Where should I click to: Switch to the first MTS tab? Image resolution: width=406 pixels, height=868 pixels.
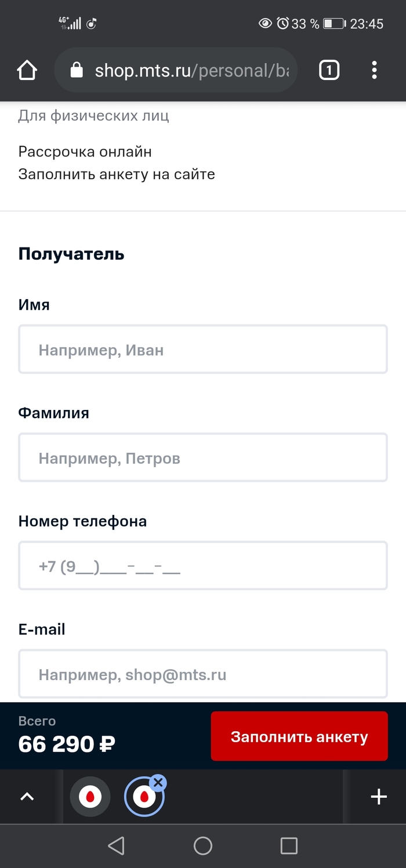pos(90,797)
